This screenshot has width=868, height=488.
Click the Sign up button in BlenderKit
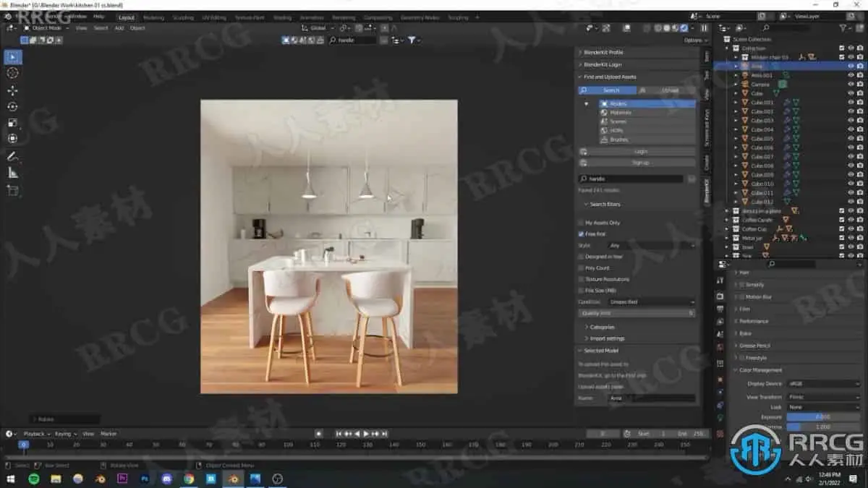640,162
